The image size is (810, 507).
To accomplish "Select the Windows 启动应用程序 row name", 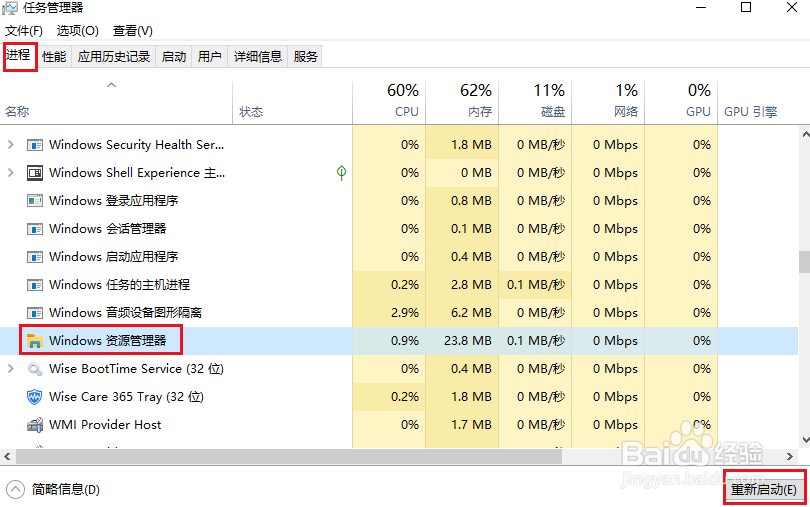I will 113,256.
